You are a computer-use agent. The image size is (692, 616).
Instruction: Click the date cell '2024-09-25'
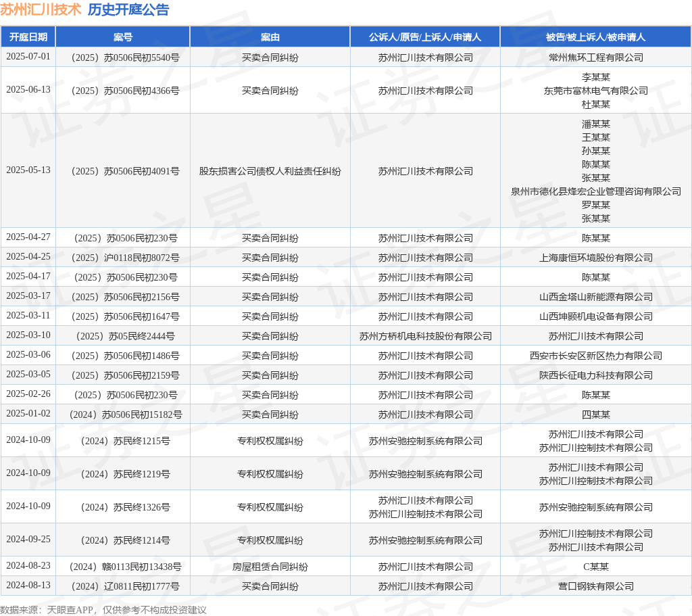click(28, 539)
